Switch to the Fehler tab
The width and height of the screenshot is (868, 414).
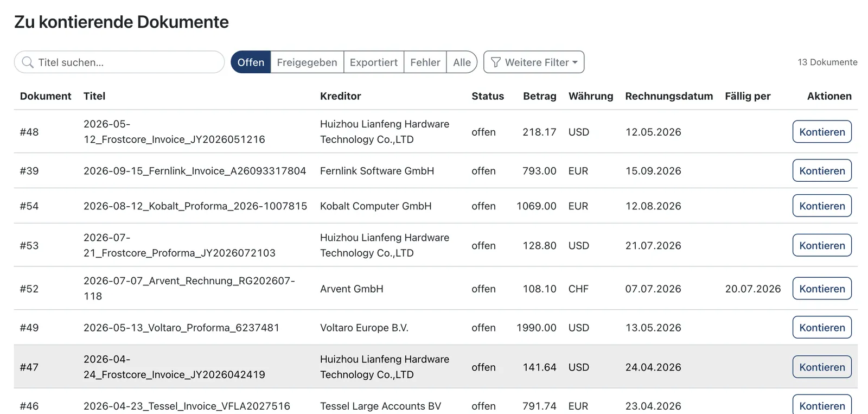[x=425, y=62]
